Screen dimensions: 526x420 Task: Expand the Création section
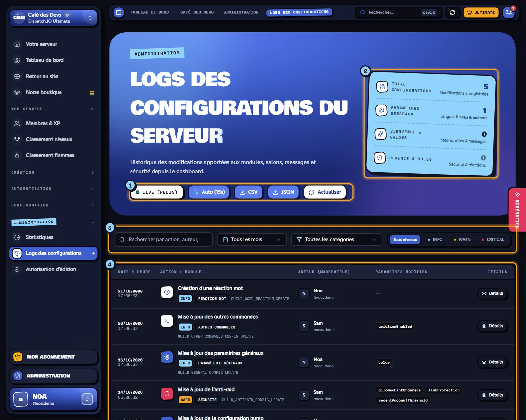[x=53, y=172]
